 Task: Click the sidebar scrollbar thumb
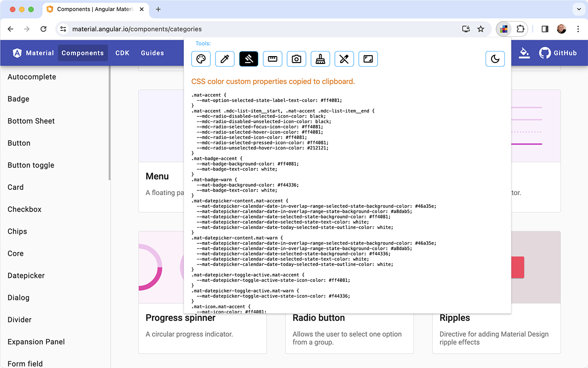pos(109,120)
